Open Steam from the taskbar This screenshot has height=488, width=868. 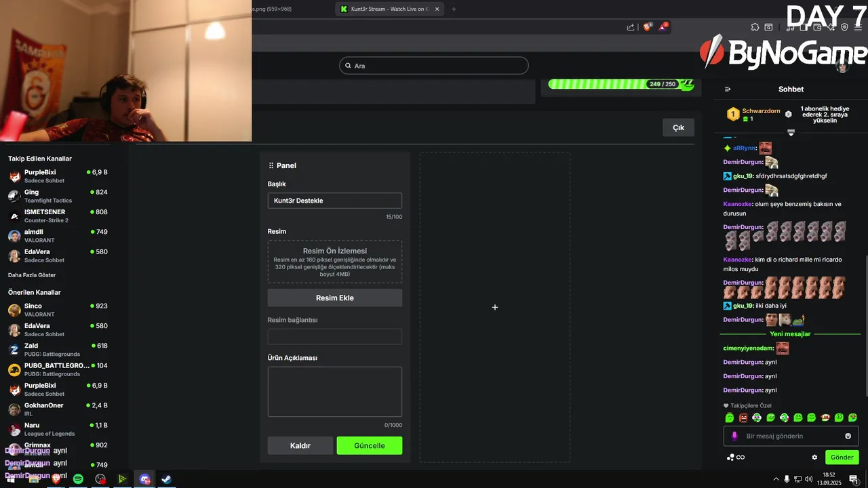165,479
